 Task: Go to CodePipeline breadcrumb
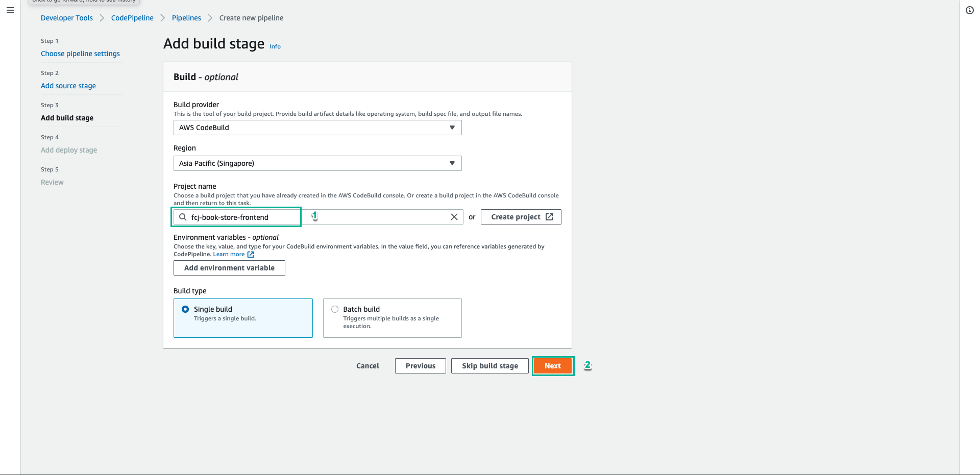[132, 18]
